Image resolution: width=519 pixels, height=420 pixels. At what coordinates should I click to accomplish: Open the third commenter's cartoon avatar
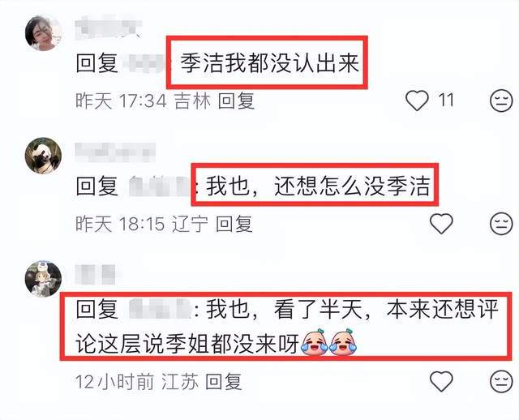click(43, 279)
